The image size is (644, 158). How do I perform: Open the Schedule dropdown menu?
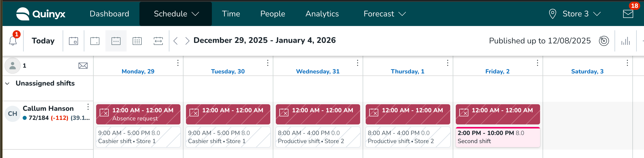coord(176,14)
